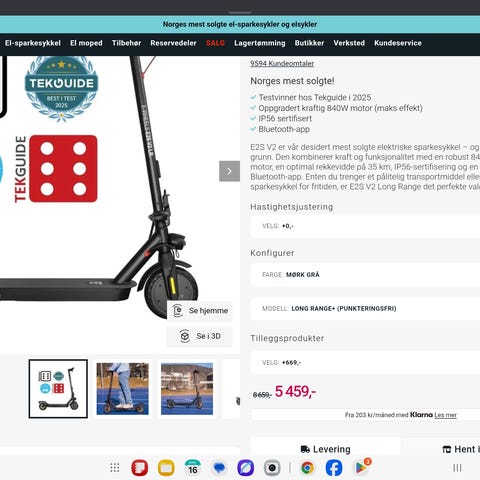Click the Se i 3D button
480x480 pixels.
pyautogui.click(x=200, y=336)
